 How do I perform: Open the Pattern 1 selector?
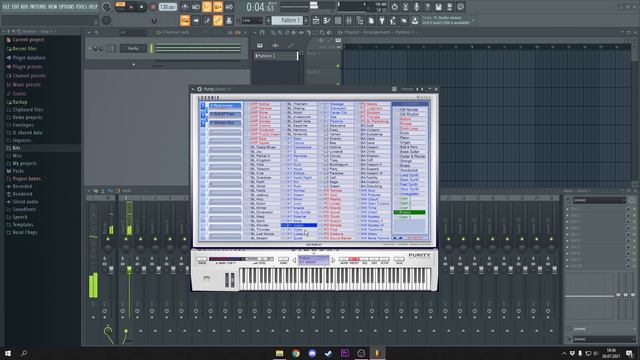287,20
